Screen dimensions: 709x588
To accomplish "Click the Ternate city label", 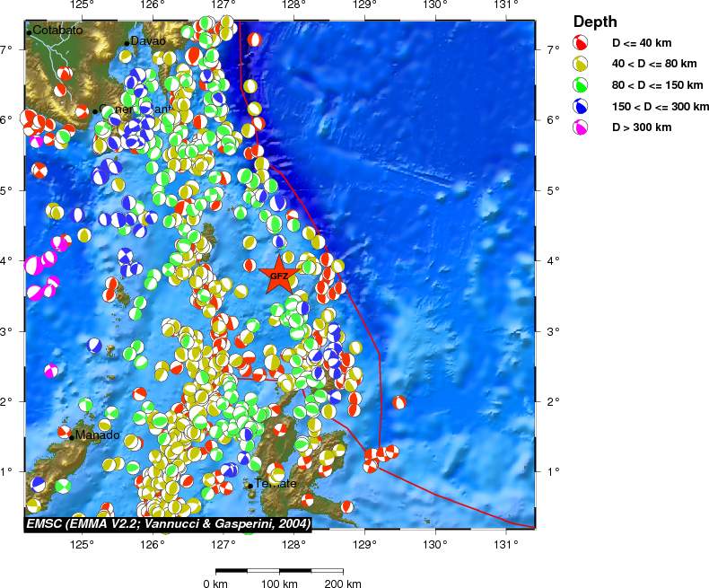I will [275, 484].
